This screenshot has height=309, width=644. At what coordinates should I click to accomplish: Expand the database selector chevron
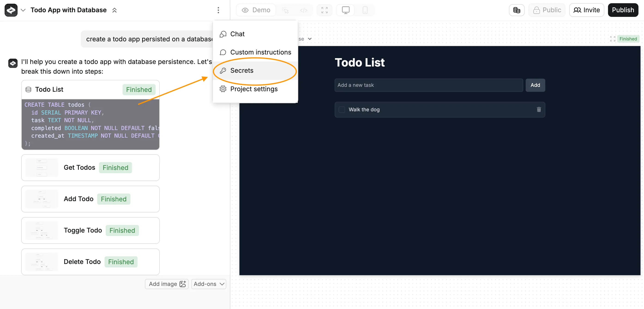(x=310, y=39)
